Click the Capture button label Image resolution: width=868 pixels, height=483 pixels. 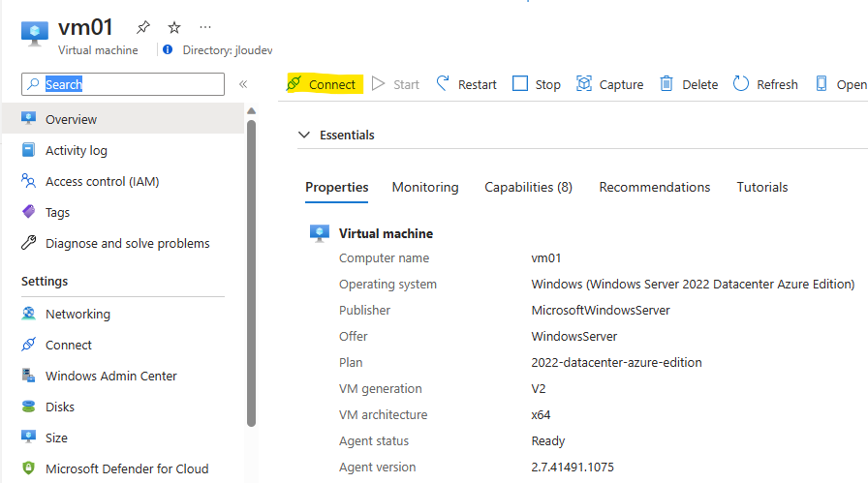[x=621, y=84]
